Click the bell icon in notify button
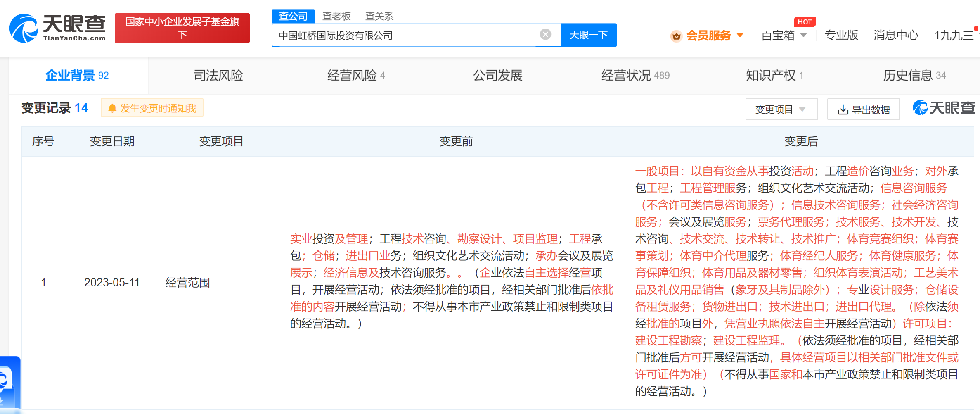 click(112, 108)
